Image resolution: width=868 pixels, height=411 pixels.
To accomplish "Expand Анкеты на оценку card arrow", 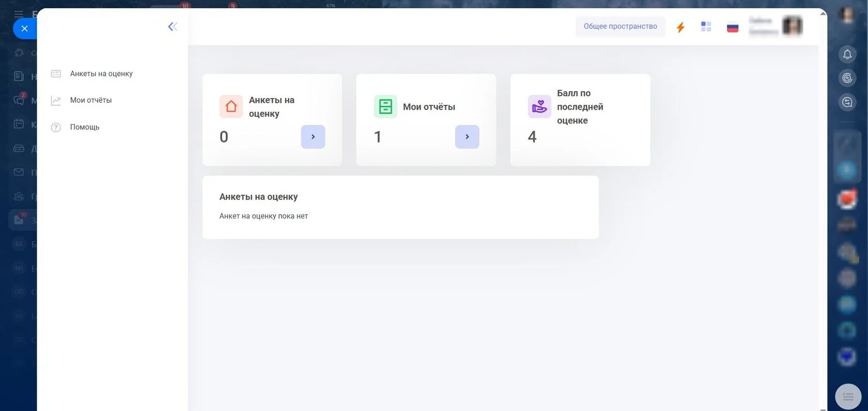I will [313, 137].
